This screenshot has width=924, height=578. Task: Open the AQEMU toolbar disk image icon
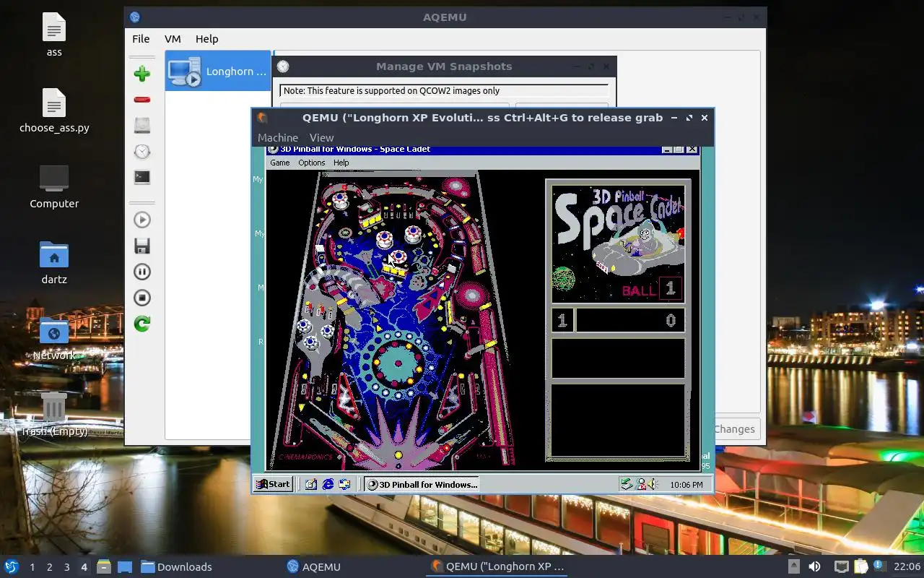coord(142,125)
